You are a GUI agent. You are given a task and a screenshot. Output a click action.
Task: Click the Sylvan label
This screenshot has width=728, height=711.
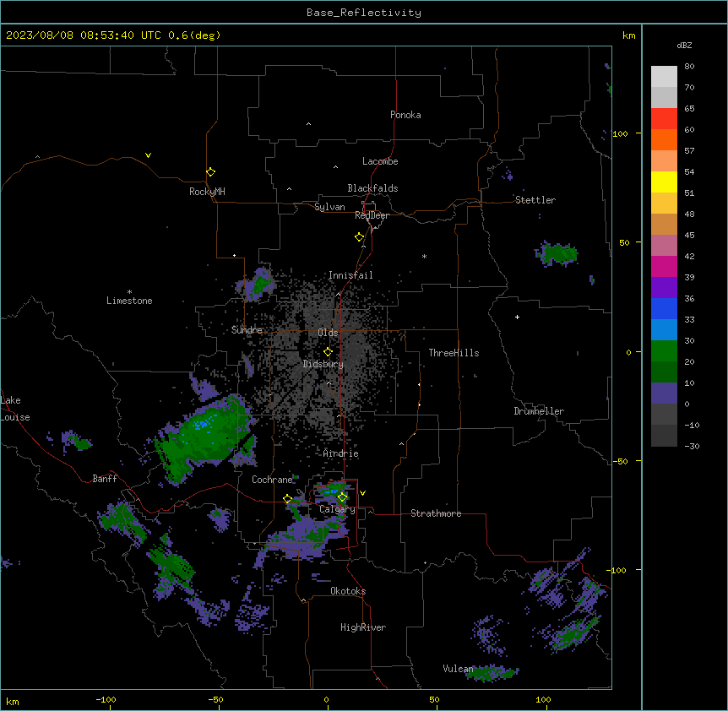point(329,207)
